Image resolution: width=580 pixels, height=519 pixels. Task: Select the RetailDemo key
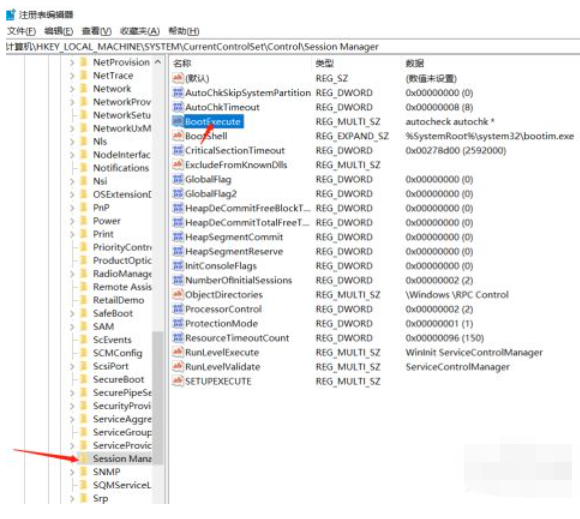tap(118, 300)
